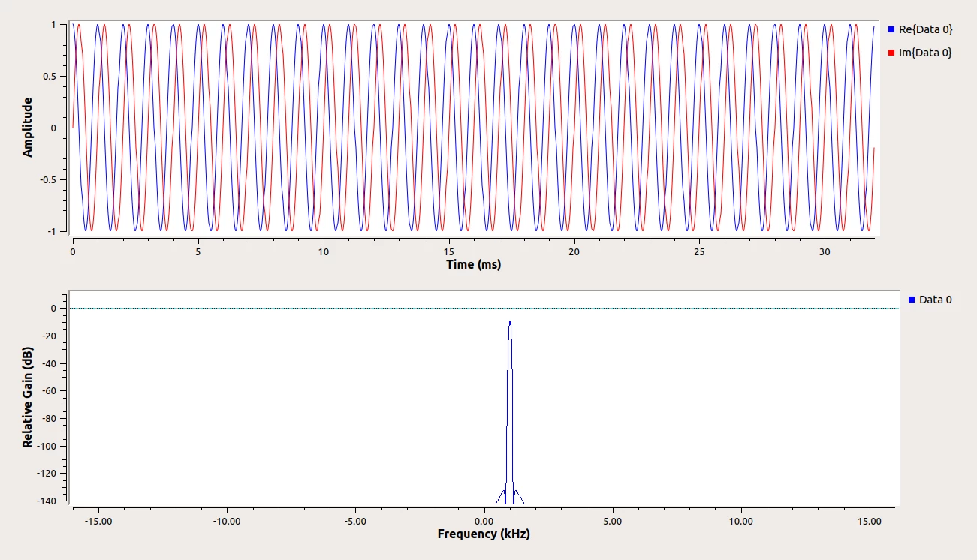977x560 pixels.
Task: Click the 10.00 tick on frequency axis
Action: (x=741, y=521)
